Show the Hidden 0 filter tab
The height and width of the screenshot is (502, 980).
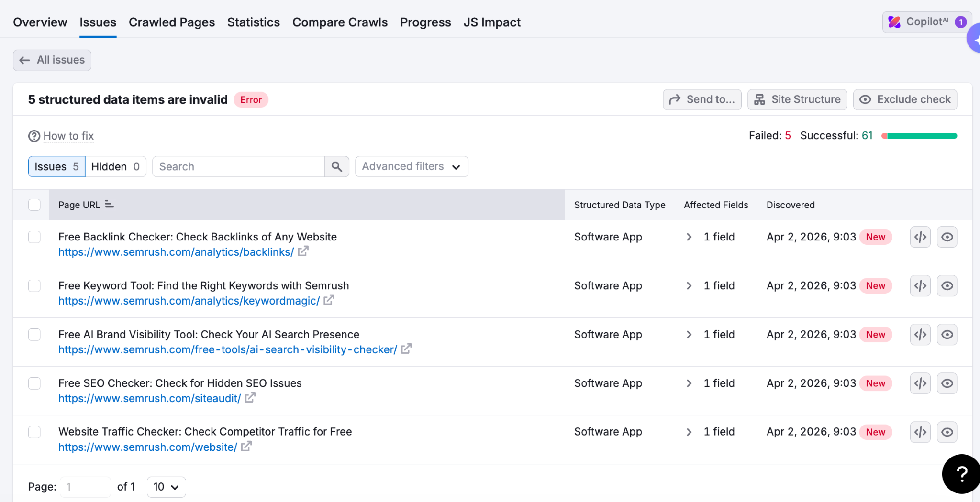[115, 166]
